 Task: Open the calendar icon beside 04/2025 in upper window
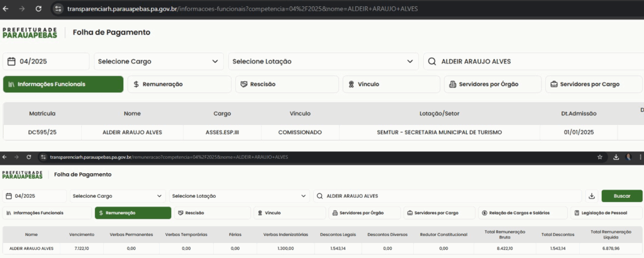coord(11,62)
